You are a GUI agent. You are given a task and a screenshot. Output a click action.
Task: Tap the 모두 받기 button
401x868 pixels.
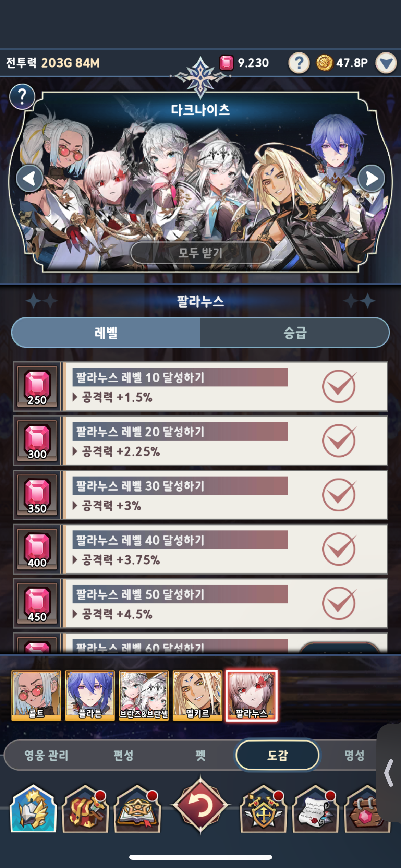tap(200, 253)
